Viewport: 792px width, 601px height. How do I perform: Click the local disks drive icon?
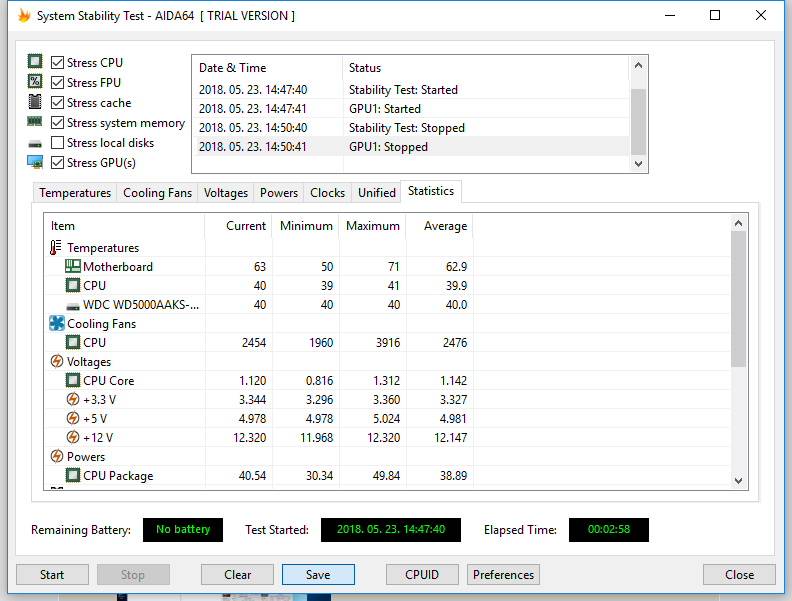click(35, 144)
